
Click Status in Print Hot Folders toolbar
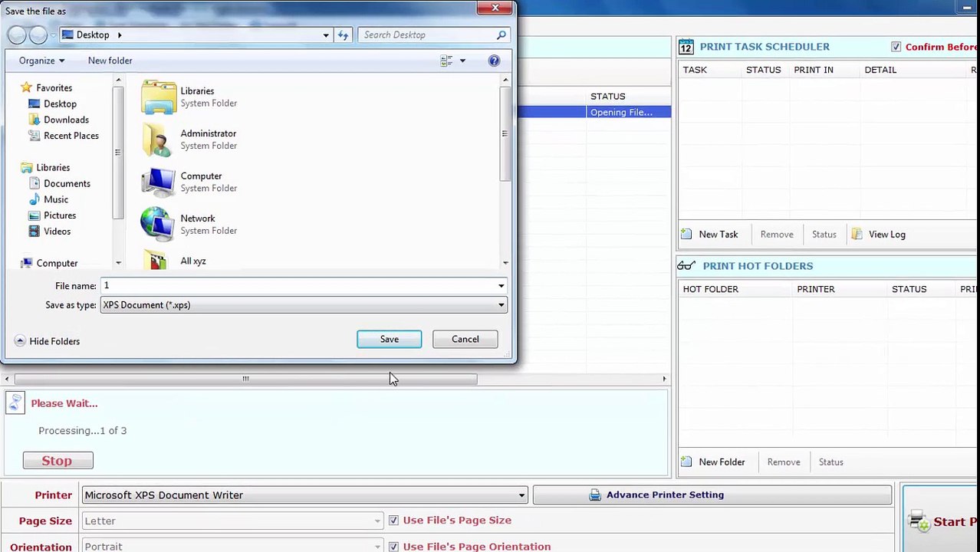tap(830, 462)
